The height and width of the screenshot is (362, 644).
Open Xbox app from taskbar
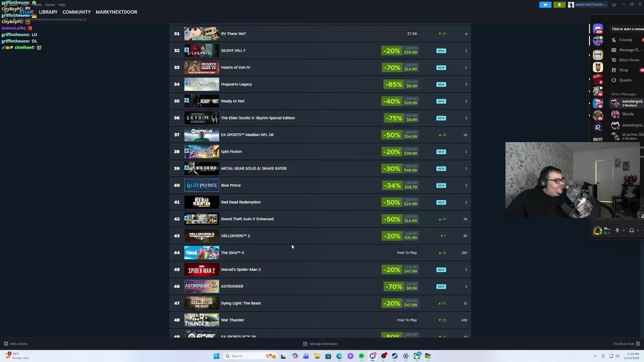417,356
